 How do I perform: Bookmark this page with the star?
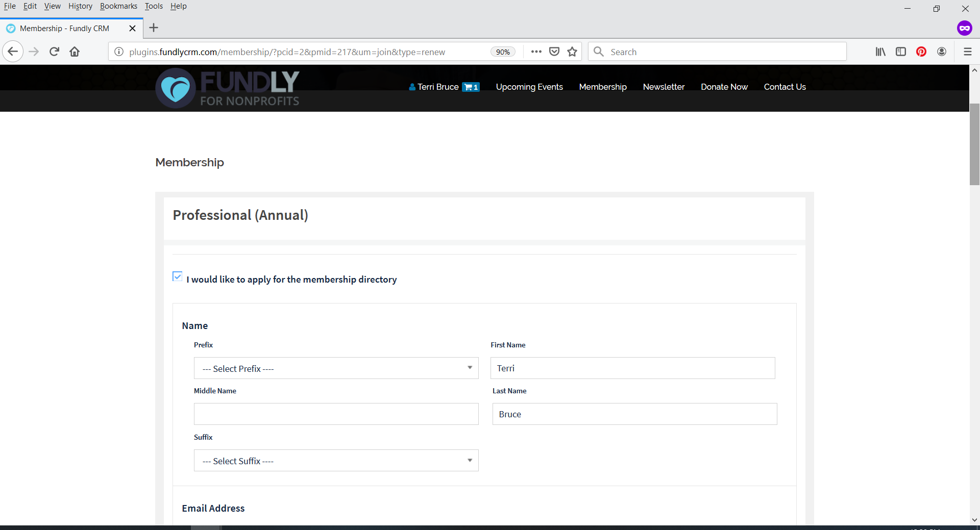572,52
